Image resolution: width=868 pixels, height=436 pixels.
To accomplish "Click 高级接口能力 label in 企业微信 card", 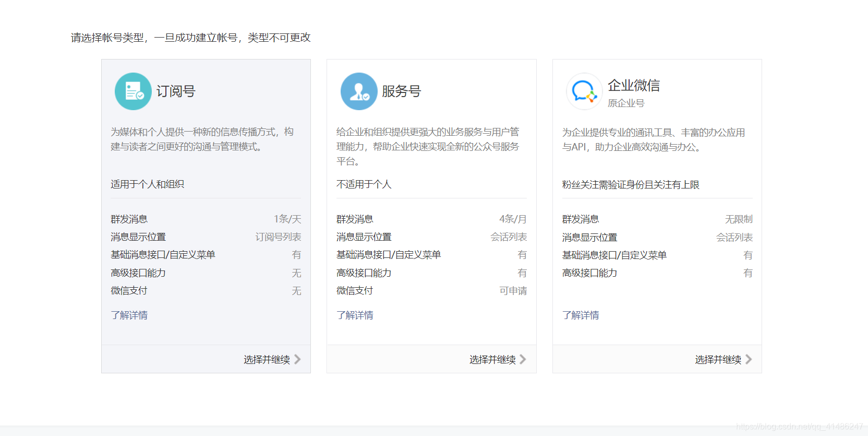I will pos(590,273).
